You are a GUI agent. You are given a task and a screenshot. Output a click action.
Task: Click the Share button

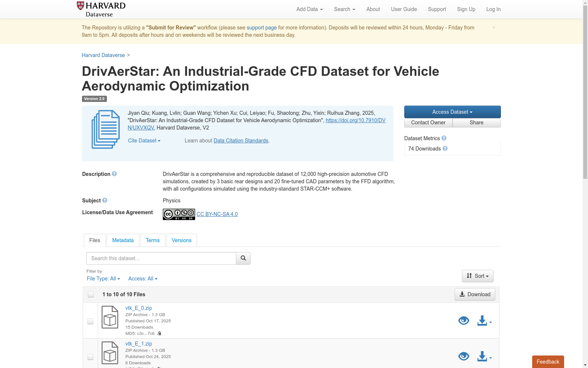point(477,123)
